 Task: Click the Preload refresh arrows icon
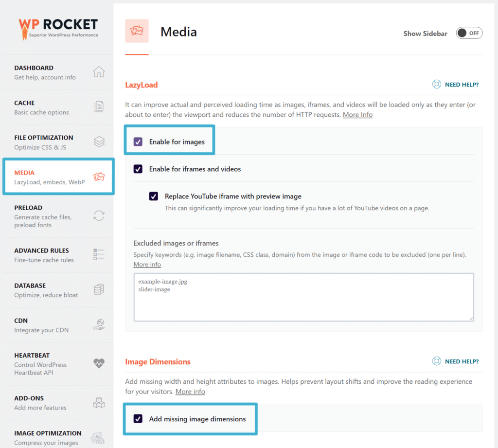[99, 216]
